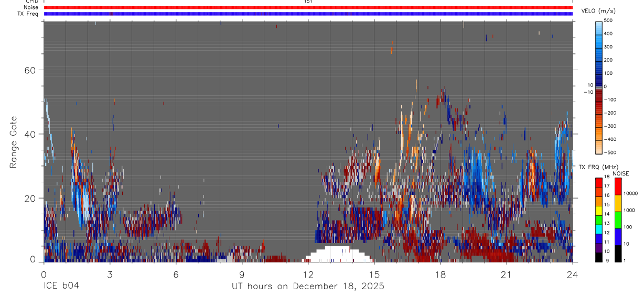The width and height of the screenshot is (644, 297).
Task: Click the '-100' tick on the velocity scale
Action: [x=609, y=100]
